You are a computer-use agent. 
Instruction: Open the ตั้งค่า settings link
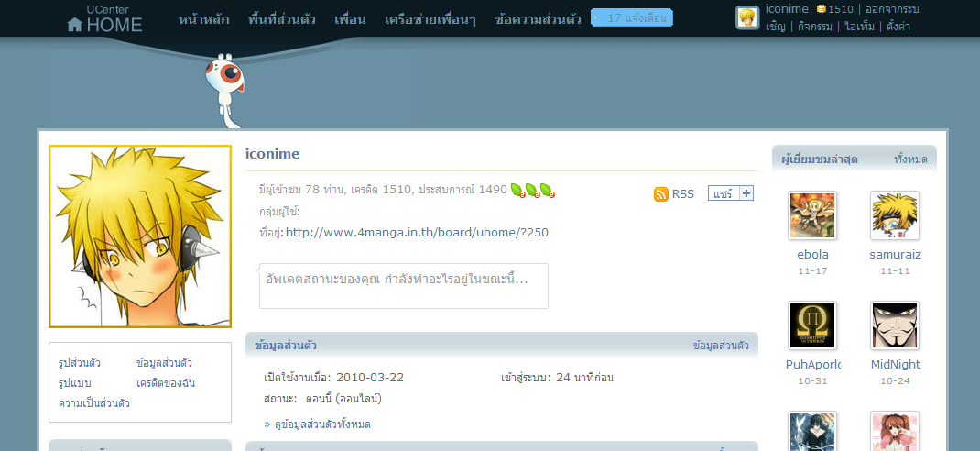(898, 27)
